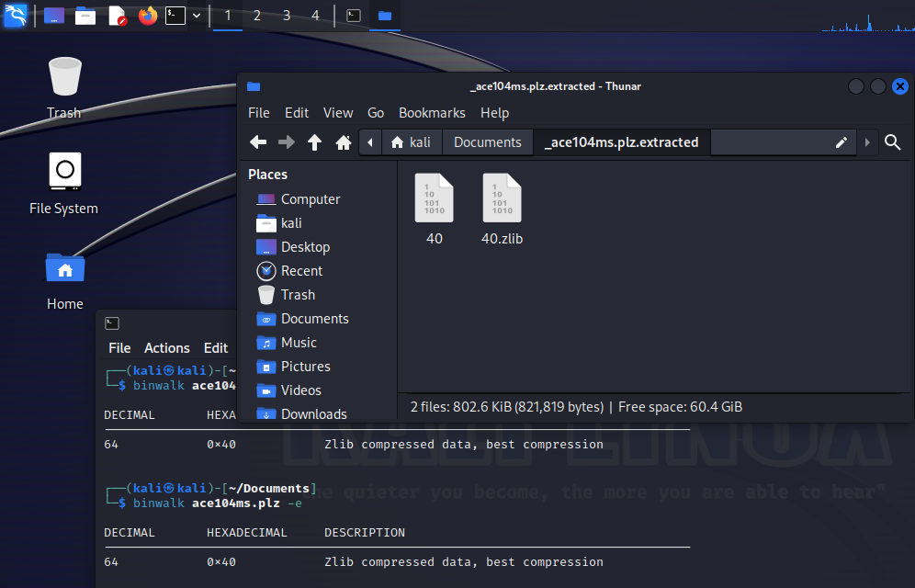Viewport: 915px width, 588px height.
Task: Toggle path editing with the pencil icon
Action: click(x=841, y=142)
